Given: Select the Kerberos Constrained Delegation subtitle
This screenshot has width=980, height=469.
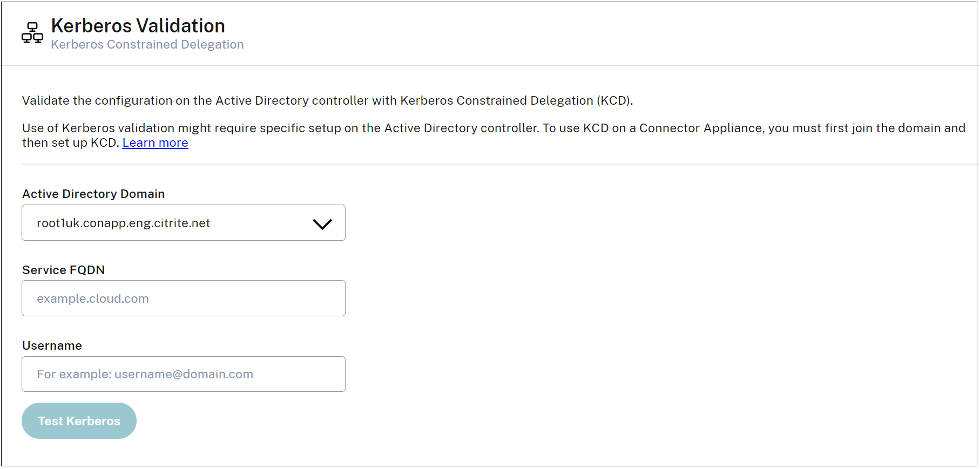Looking at the screenshot, I should [x=147, y=44].
